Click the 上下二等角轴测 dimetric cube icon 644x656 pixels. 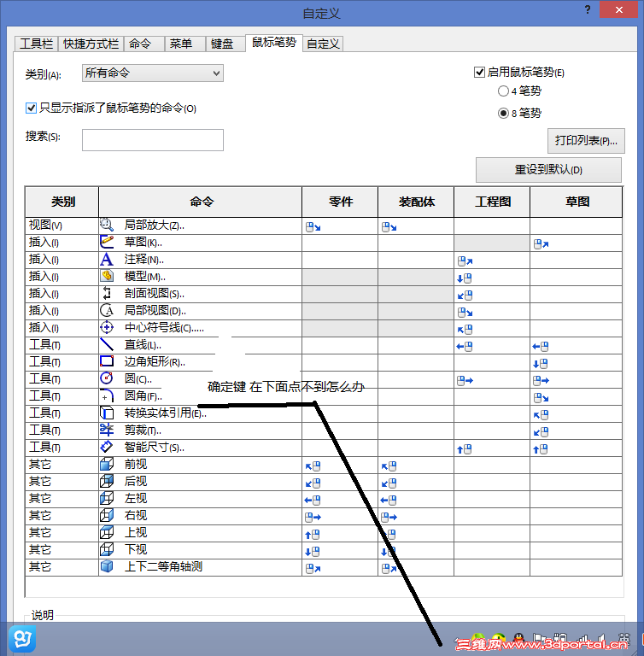click(107, 566)
